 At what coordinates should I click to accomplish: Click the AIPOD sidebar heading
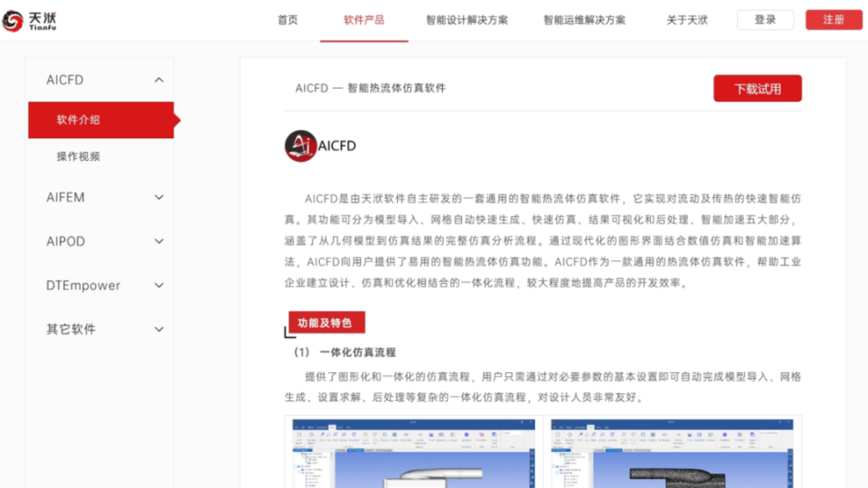(65, 241)
